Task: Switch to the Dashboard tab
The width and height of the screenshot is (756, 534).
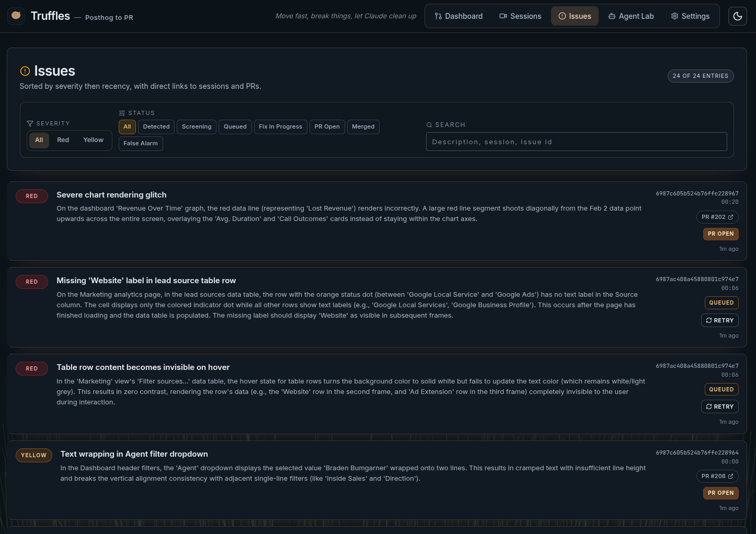Action: [459, 16]
